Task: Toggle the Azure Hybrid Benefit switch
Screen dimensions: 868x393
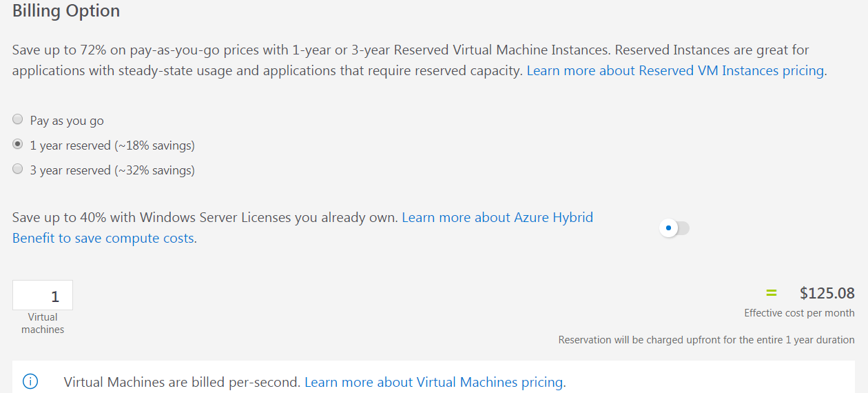Action: pyautogui.click(x=674, y=228)
